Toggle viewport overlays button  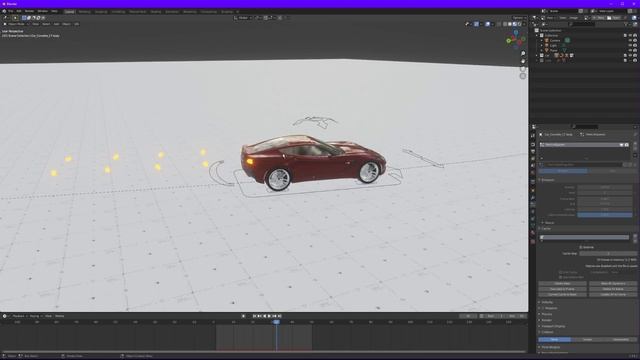click(487, 24)
